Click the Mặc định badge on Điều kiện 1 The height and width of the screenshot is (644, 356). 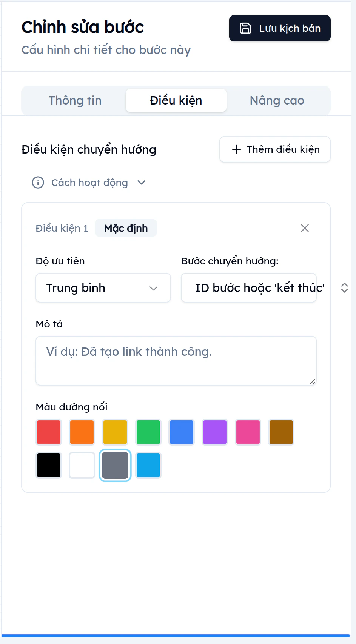click(x=126, y=228)
